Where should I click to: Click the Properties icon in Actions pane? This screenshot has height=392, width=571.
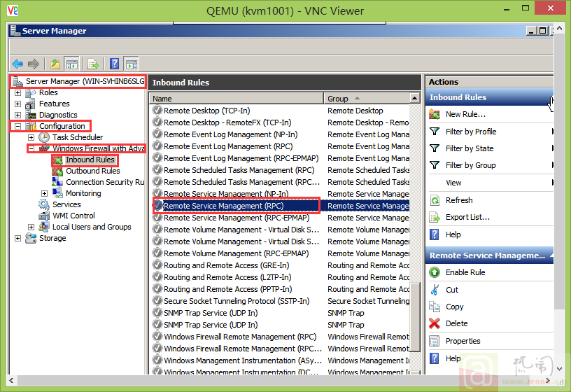tap(435, 341)
